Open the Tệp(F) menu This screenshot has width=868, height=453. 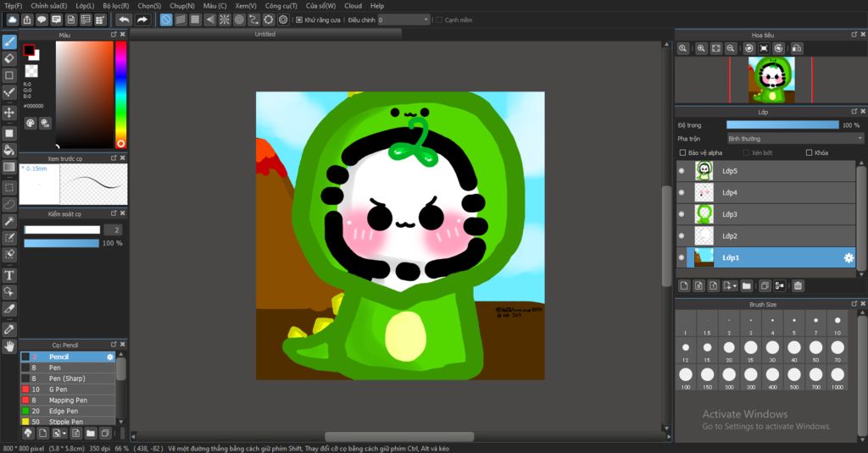click(x=14, y=6)
